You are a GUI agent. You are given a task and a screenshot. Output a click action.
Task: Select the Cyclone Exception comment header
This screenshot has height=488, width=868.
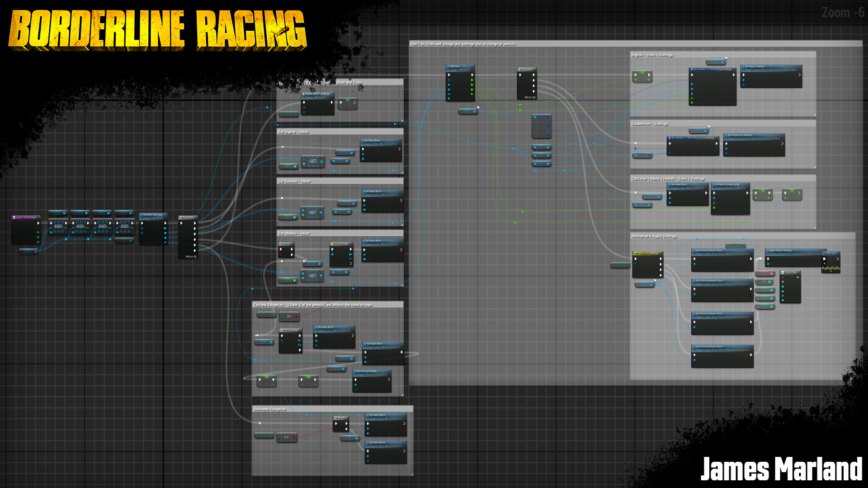[328, 305]
